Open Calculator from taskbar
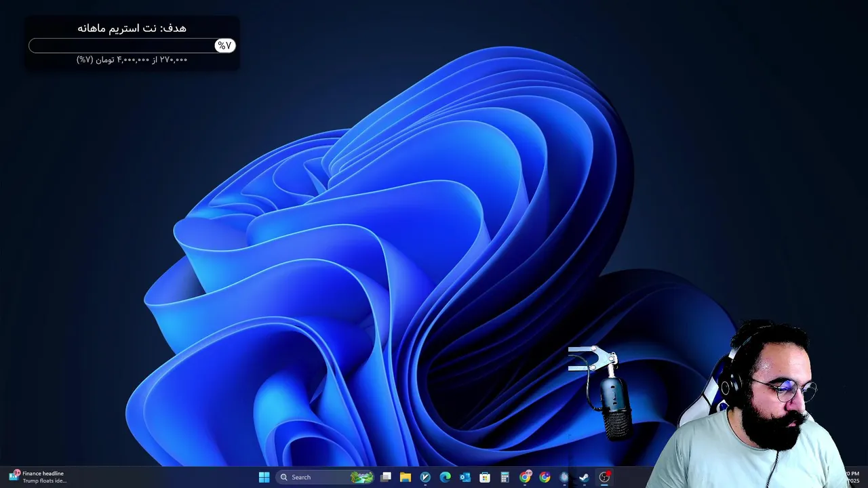This screenshot has height=488, width=868. (x=505, y=477)
